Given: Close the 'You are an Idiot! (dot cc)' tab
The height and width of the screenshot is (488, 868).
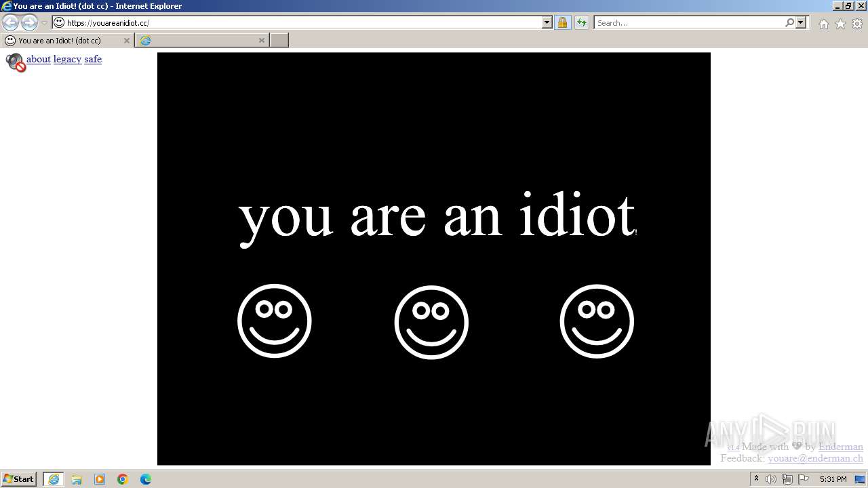Looking at the screenshot, I should (126, 41).
